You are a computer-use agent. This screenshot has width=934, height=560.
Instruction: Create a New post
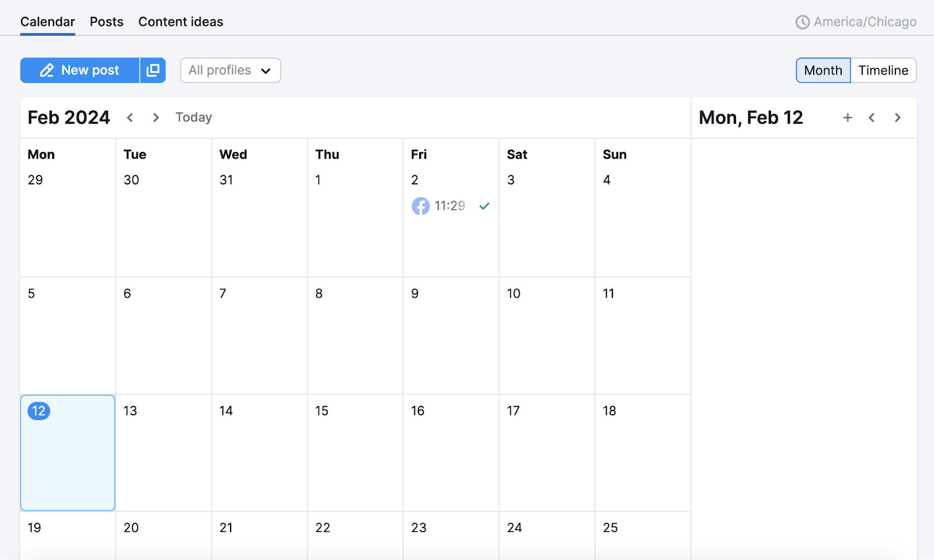[80, 70]
